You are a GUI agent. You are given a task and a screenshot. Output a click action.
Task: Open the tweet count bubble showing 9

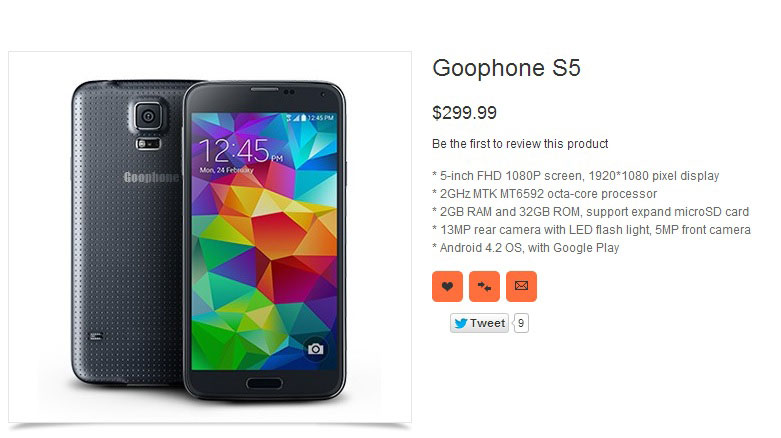[521, 323]
